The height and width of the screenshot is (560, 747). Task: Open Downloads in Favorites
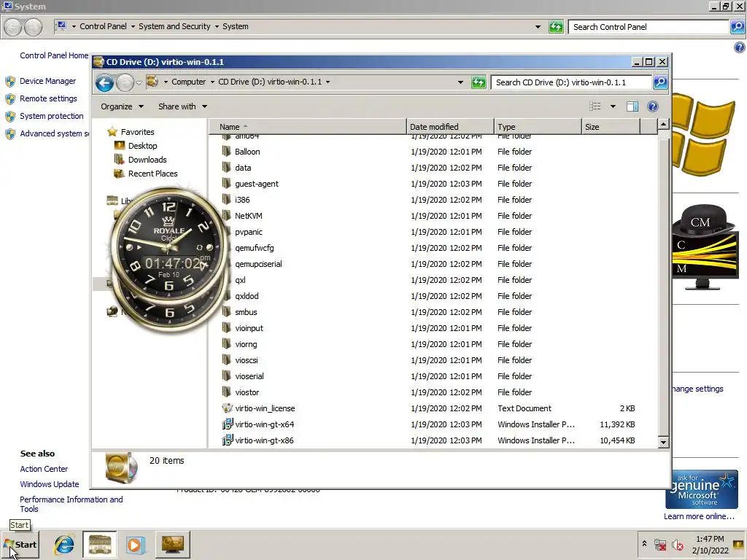click(147, 160)
